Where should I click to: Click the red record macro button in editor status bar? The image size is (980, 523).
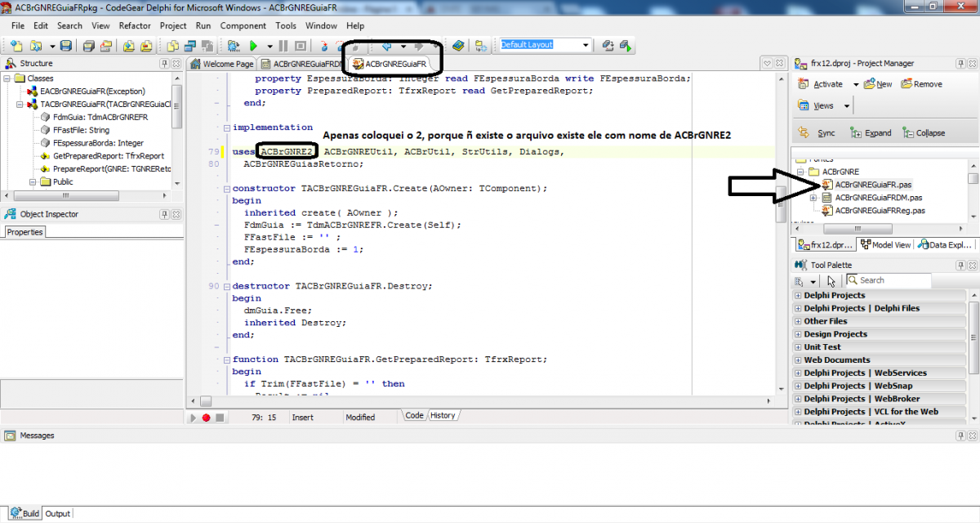point(207,417)
